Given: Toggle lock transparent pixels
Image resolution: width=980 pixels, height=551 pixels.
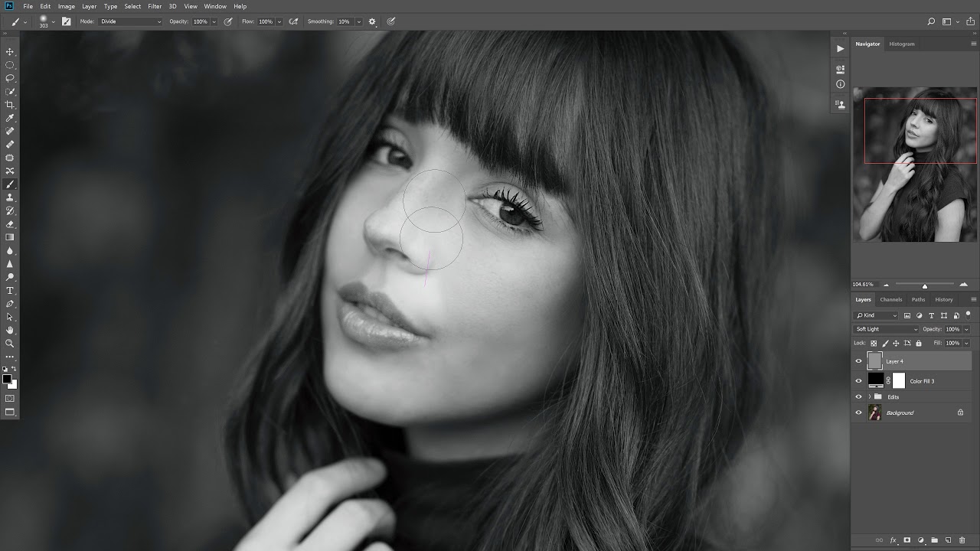Looking at the screenshot, I should pyautogui.click(x=874, y=344).
